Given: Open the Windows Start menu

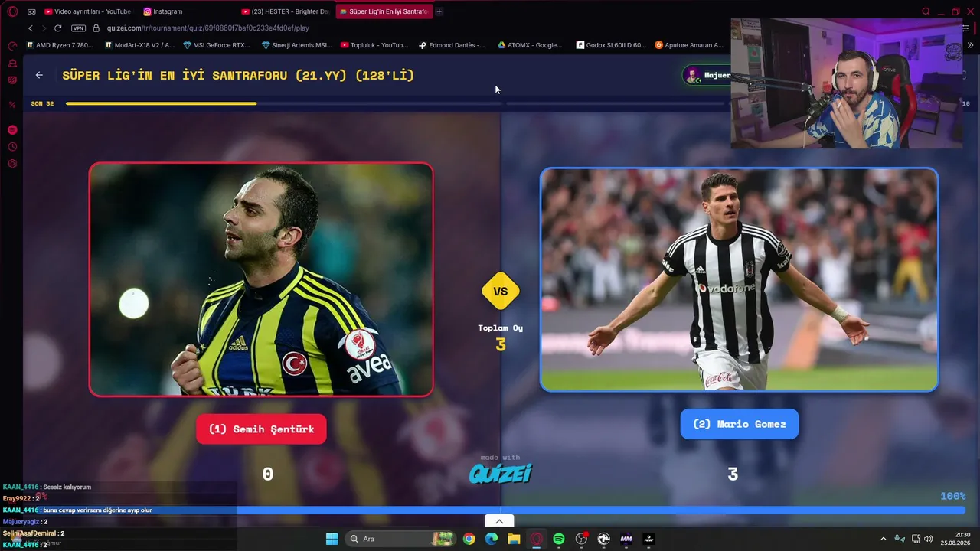Looking at the screenshot, I should (x=332, y=539).
